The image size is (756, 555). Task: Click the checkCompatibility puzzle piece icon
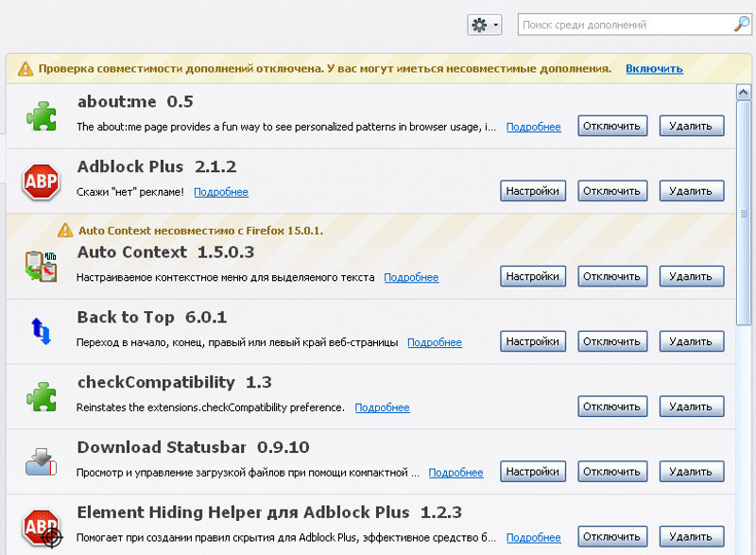pos(41,396)
